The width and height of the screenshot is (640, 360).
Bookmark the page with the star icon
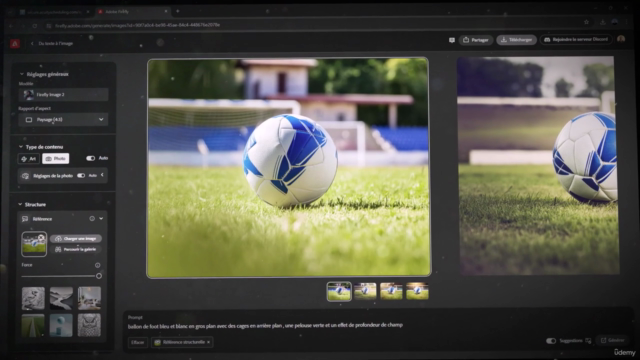point(587,22)
